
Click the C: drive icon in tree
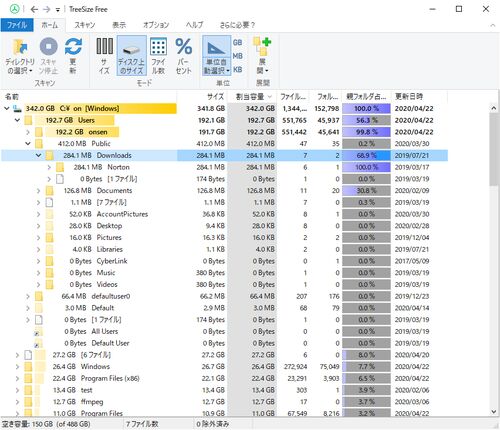click(x=17, y=108)
